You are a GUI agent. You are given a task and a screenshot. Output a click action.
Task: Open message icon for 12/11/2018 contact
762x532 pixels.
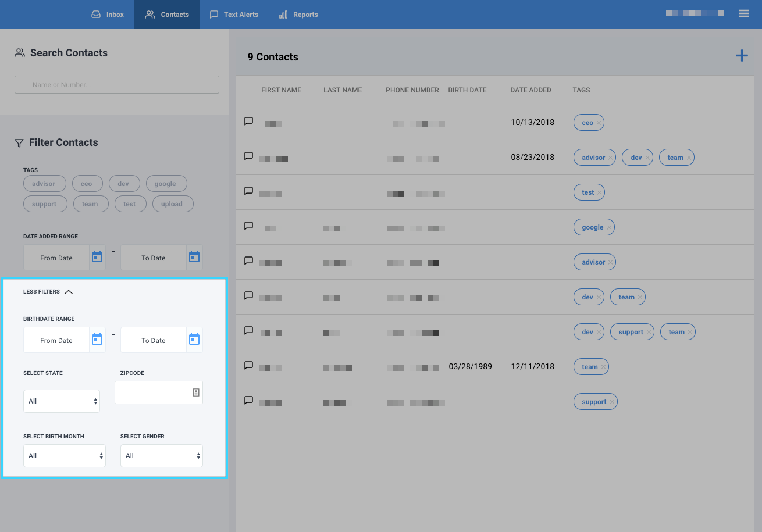[x=248, y=366]
